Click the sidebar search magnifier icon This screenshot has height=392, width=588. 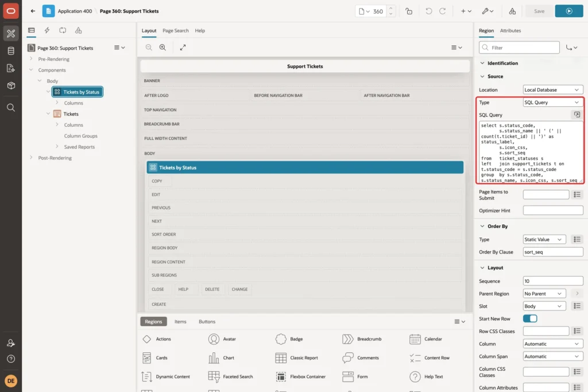(x=11, y=108)
